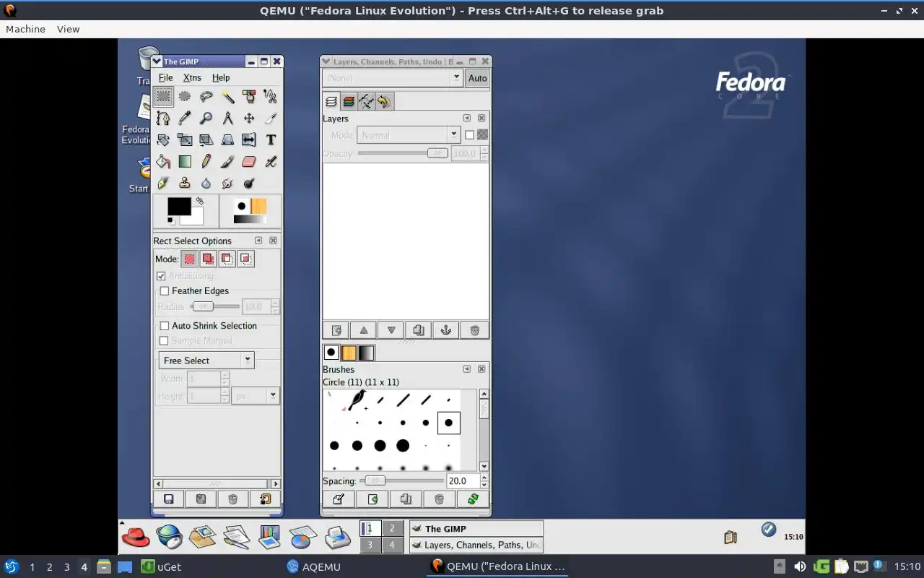924x578 pixels.
Task: Select the Scissors select tool
Action: (271, 96)
